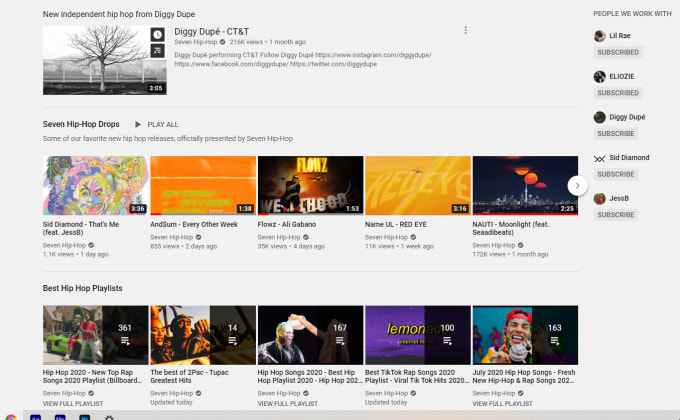
Task: Click PLAY ALL for Seven Hip-Hop Drops
Action: point(163,125)
